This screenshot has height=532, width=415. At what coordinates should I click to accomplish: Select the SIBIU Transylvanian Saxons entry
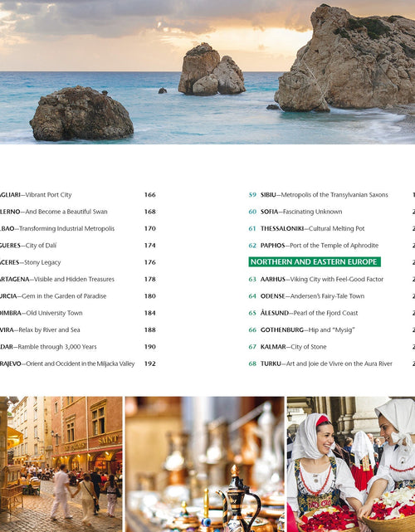tap(324, 195)
